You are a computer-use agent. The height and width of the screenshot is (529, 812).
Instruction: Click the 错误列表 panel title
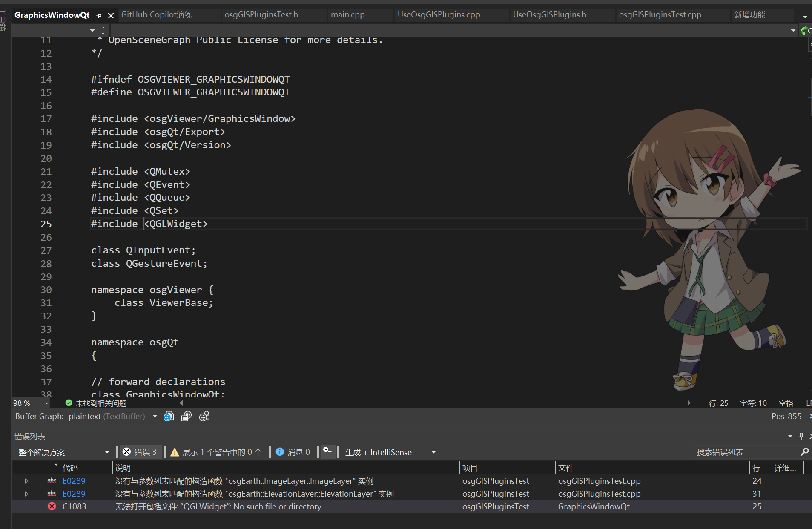tap(30, 436)
